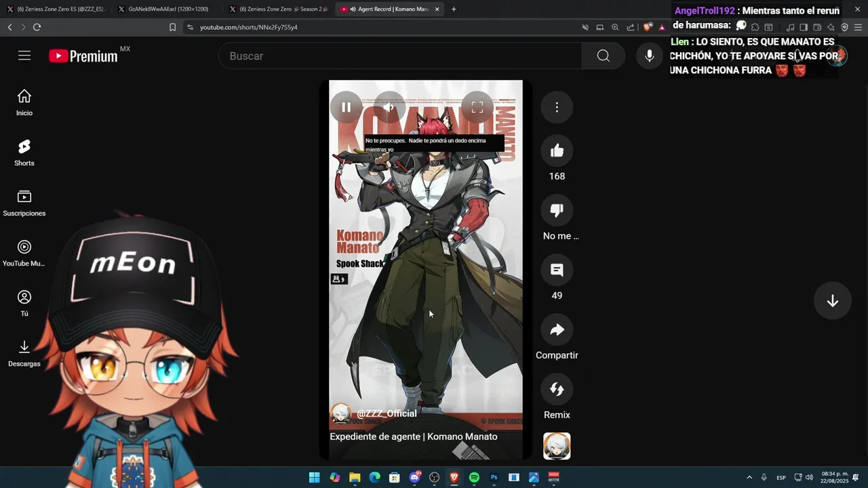This screenshot has width=868, height=488.
Task: Switch to the GzANek8WwAAEarJ image tab
Action: click(x=167, y=9)
